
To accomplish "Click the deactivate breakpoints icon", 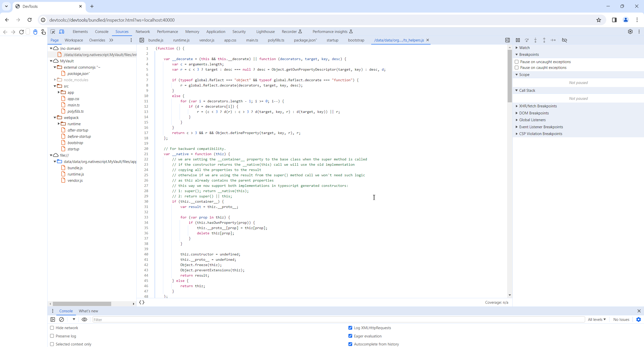I will pos(565,40).
